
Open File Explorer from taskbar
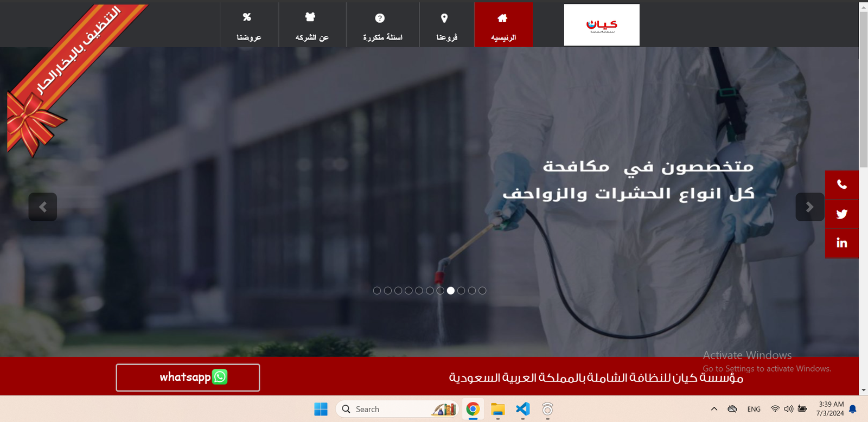[x=497, y=409]
